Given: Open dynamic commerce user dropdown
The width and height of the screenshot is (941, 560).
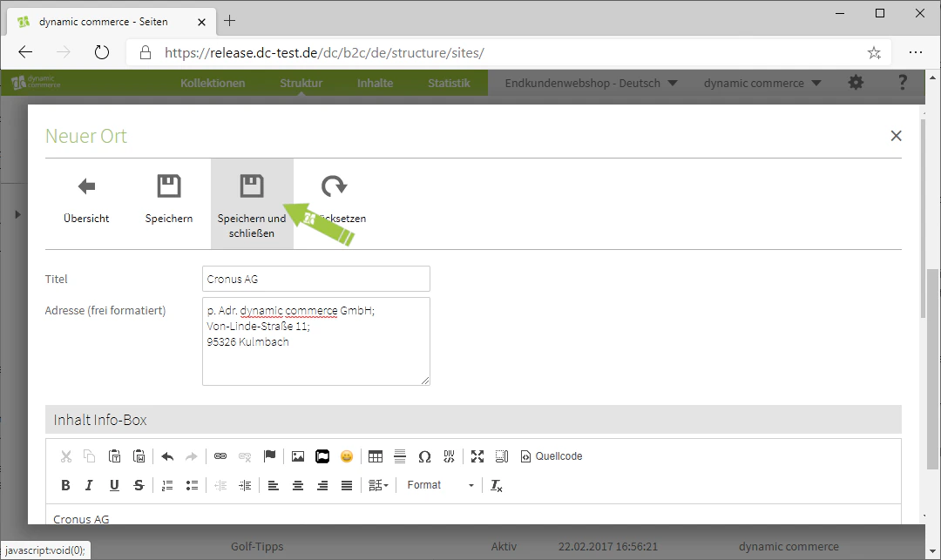Looking at the screenshot, I should (762, 84).
